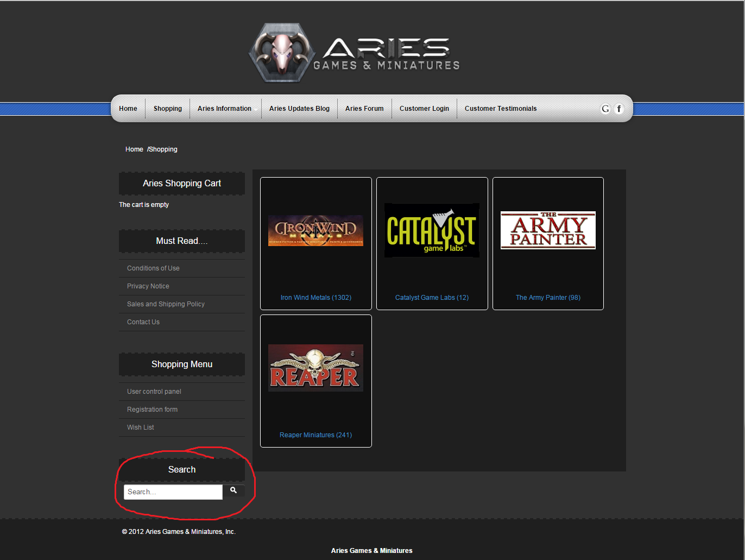Click the © 2012 copyright text
745x560 pixels.
tap(179, 532)
